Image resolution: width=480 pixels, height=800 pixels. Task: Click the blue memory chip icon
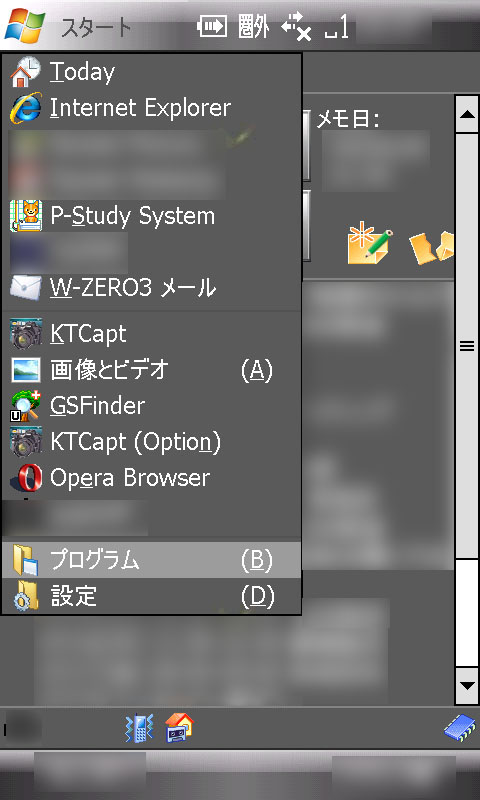(x=460, y=727)
